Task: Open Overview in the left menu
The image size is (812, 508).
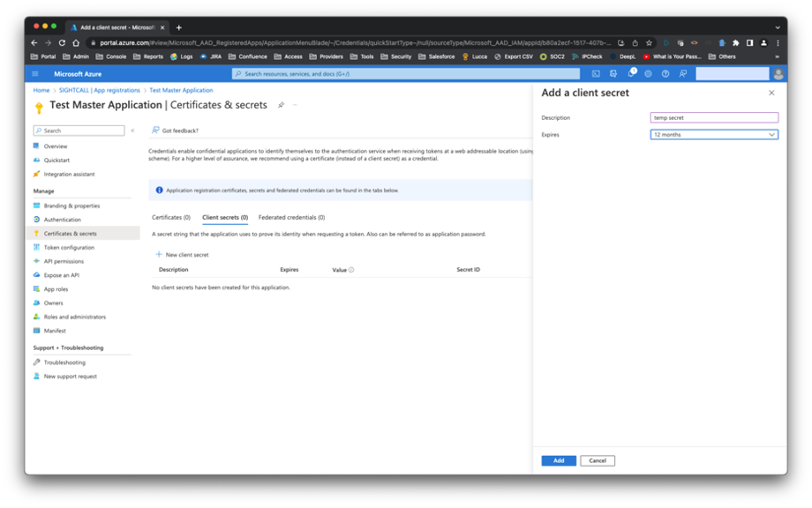Action: tap(56, 146)
